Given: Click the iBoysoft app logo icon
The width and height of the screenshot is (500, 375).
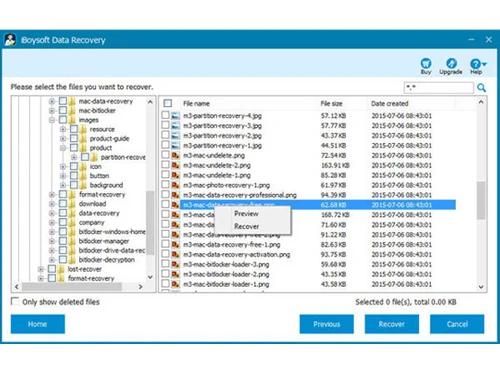Looking at the screenshot, I should pos(10,40).
